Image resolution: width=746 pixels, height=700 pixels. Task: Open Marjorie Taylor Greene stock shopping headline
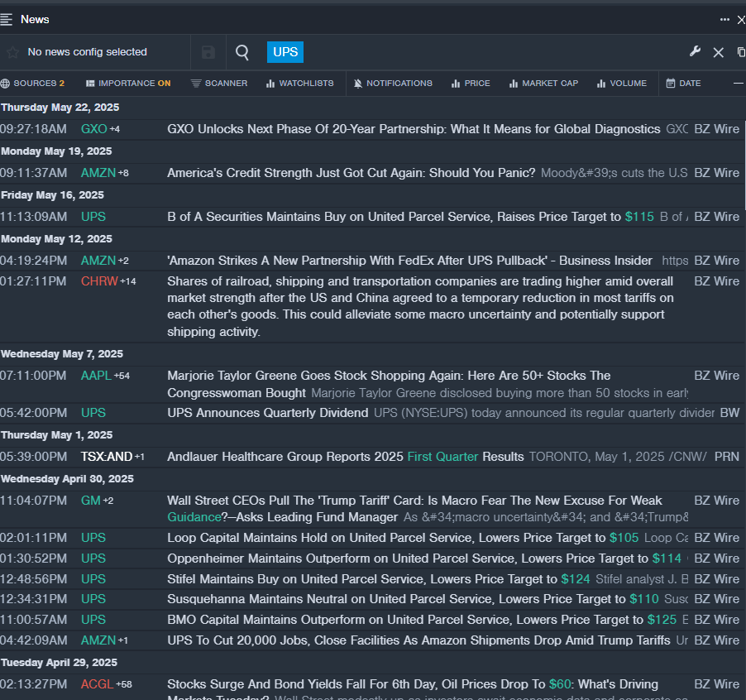(389, 384)
